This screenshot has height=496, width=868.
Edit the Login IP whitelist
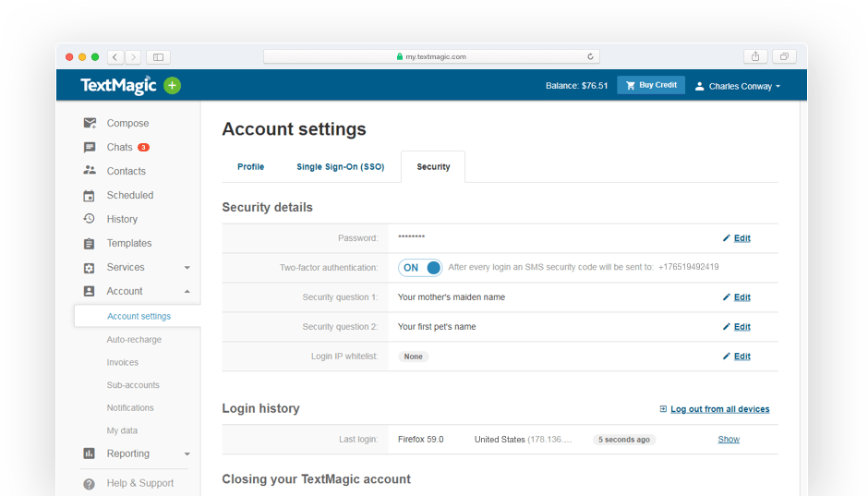[x=741, y=356]
